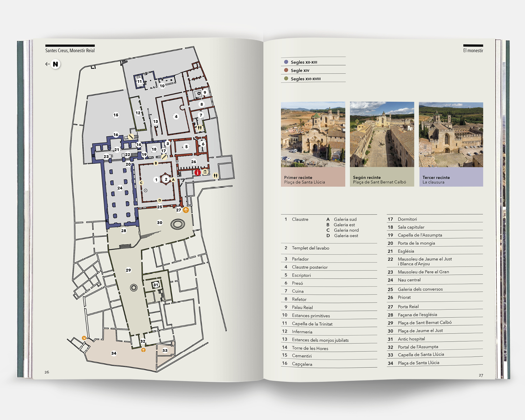Image resolution: width=525 pixels, height=420 pixels.
Task: Click the 'Galeria sud' legend entry
Action: pyautogui.click(x=345, y=219)
